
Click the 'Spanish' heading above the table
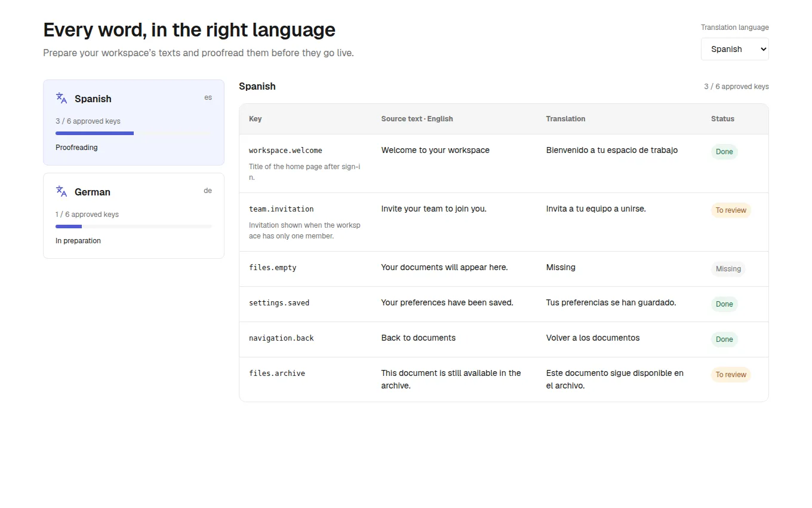point(257,86)
